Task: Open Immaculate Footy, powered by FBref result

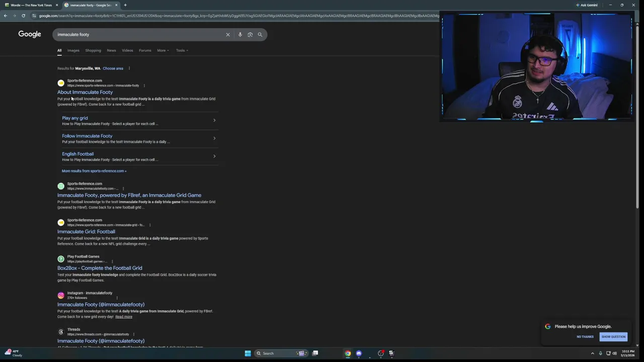Action: tap(129, 195)
